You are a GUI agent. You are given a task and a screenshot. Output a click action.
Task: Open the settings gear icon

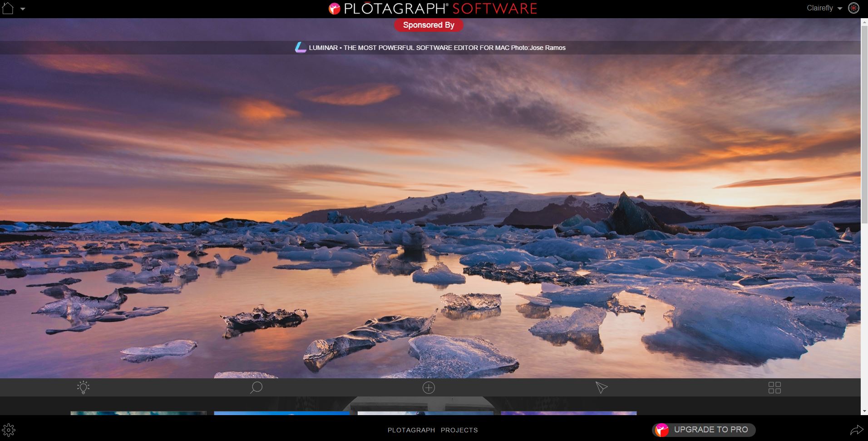tap(9, 430)
